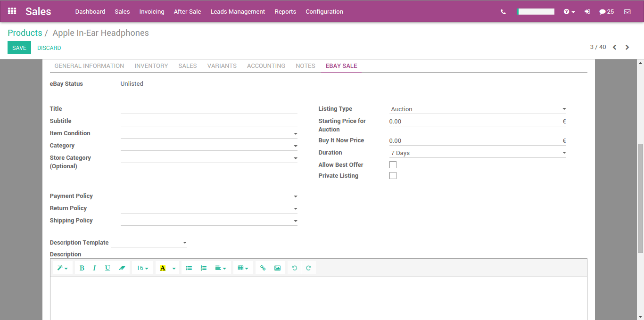Apply italic formatting in the description editor

pos(94,267)
